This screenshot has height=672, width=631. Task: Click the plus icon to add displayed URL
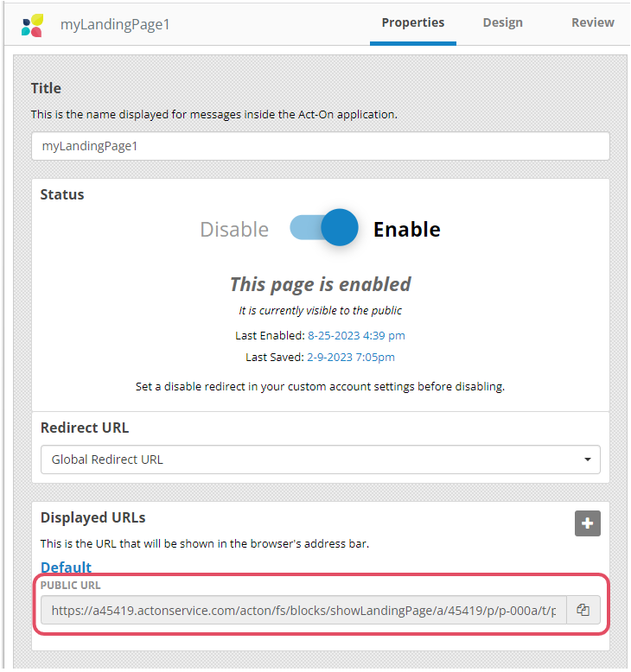[587, 523]
